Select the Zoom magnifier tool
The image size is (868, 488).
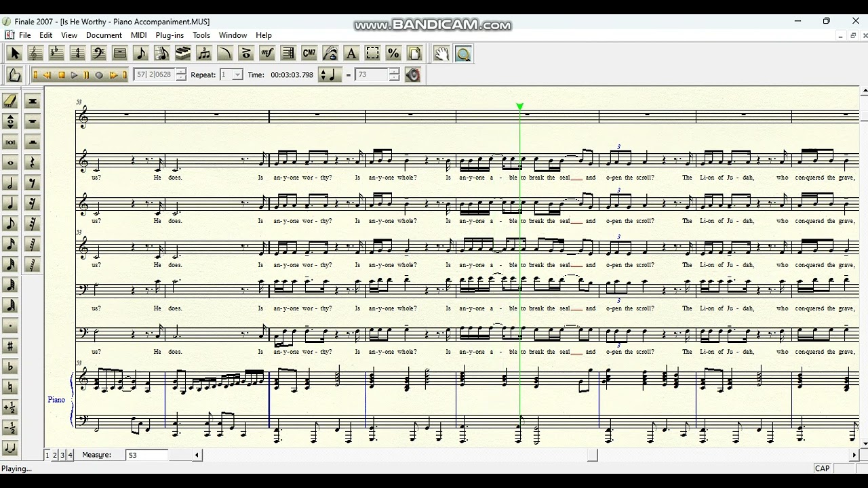pyautogui.click(x=463, y=54)
